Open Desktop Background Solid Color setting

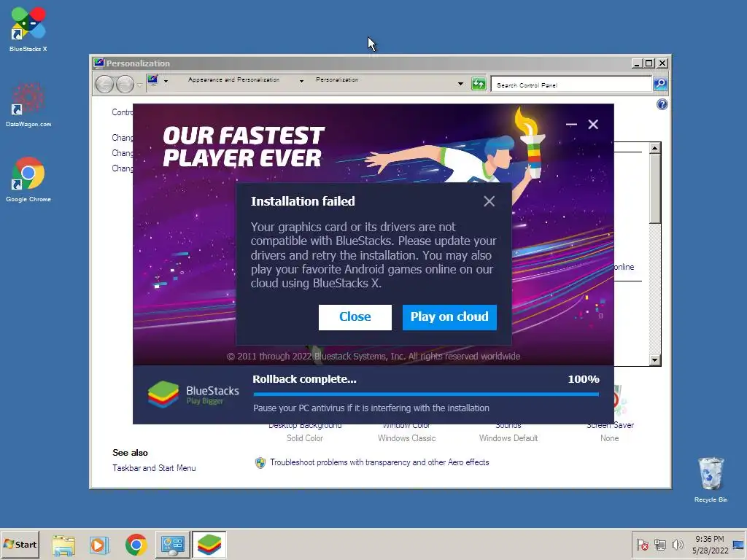tap(305, 432)
